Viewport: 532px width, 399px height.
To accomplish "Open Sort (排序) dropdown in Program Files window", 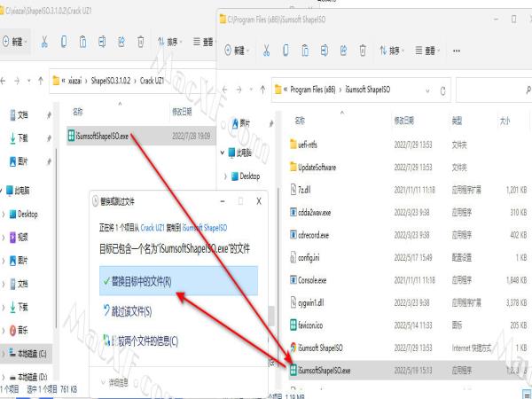I will pyautogui.click(x=392, y=51).
